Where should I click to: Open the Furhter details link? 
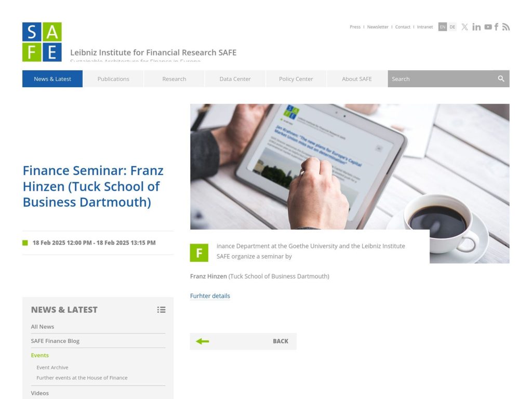pos(210,296)
